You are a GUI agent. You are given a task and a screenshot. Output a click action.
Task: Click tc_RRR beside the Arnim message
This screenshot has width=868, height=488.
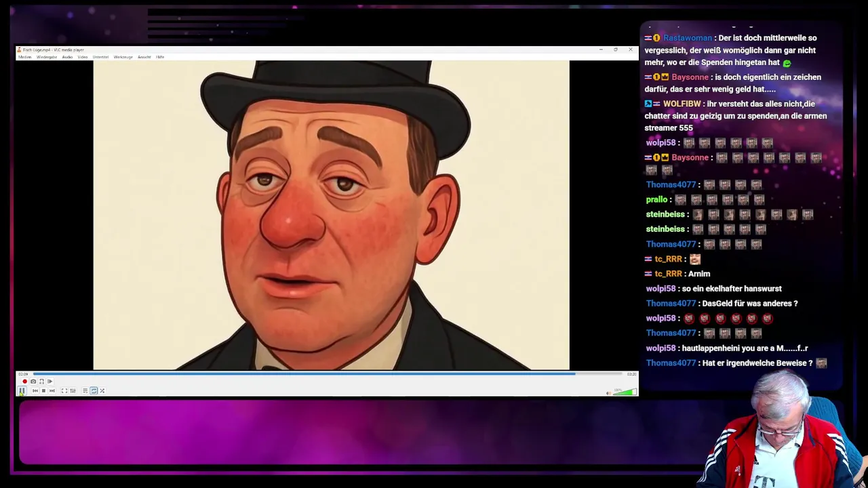668,274
